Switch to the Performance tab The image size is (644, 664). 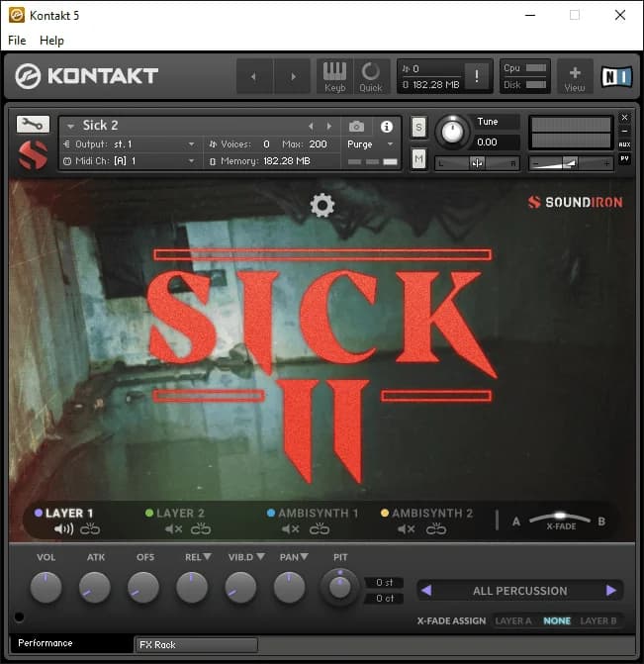pyautogui.click(x=70, y=643)
